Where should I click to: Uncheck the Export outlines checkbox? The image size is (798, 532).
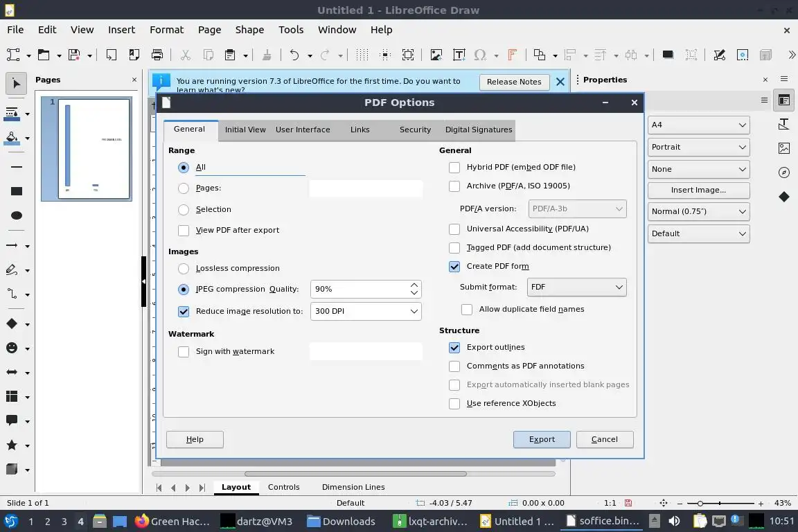coord(454,348)
